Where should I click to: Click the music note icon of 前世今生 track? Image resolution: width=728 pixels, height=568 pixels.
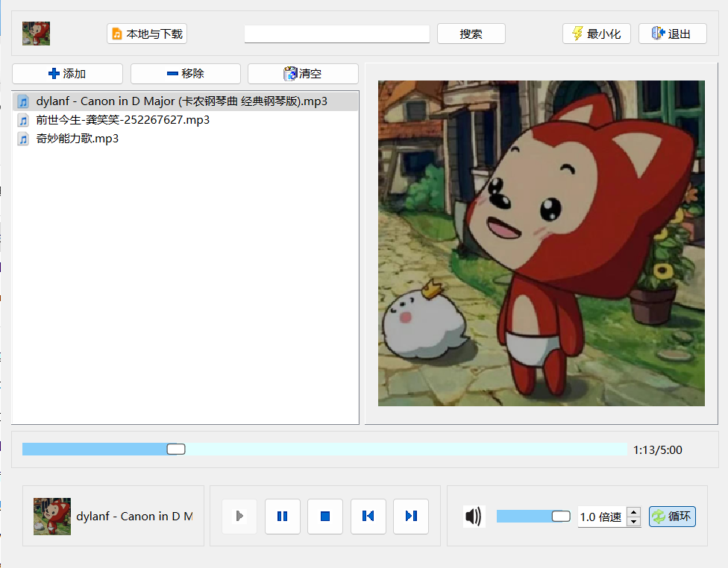click(x=23, y=120)
